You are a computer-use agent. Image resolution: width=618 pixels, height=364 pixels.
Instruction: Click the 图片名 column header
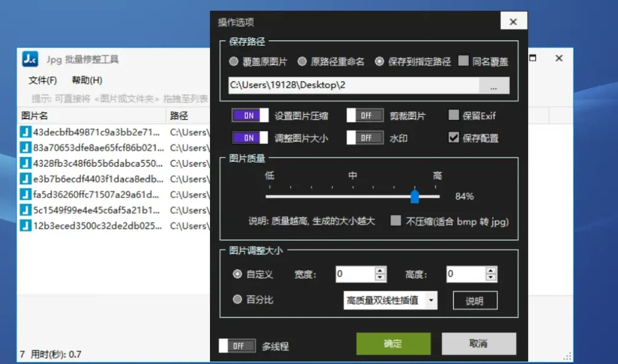(92, 115)
